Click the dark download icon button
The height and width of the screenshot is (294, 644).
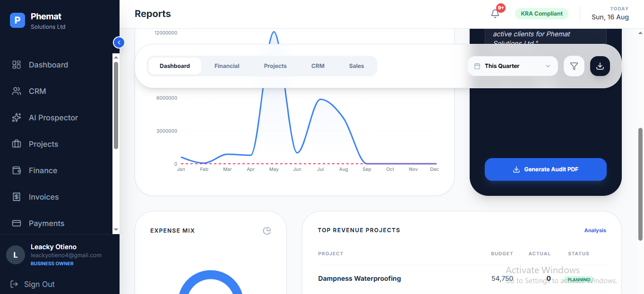click(600, 66)
